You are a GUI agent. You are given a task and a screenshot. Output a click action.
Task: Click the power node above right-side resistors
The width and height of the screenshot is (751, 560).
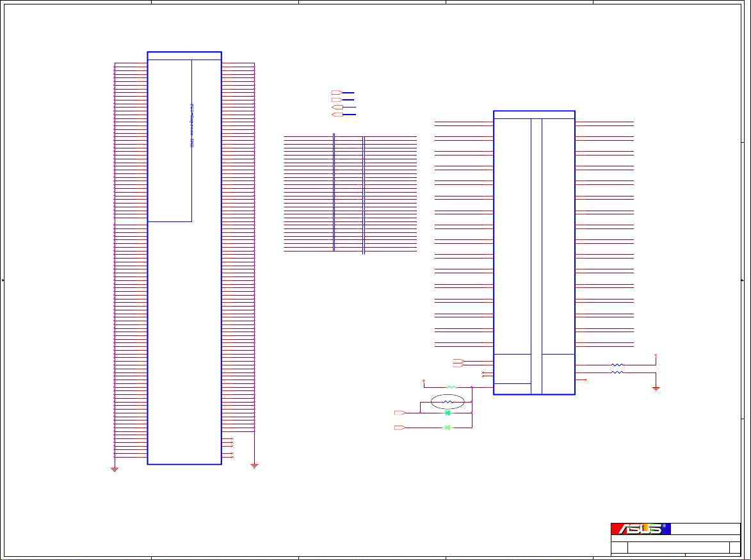tap(656, 355)
